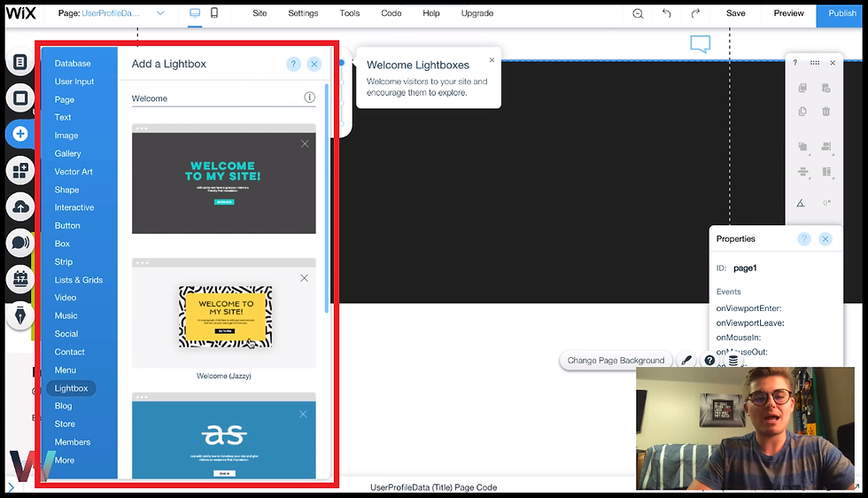The height and width of the screenshot is (498, 868).
Task: Open the Add Apps icon in sidebar
Action: point(19,171)
